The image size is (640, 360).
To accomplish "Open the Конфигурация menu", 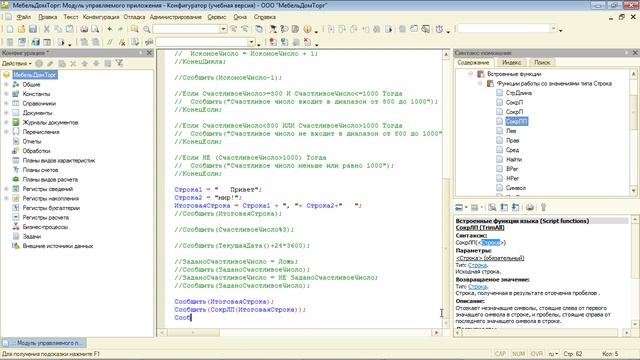I will coord(101,17).
